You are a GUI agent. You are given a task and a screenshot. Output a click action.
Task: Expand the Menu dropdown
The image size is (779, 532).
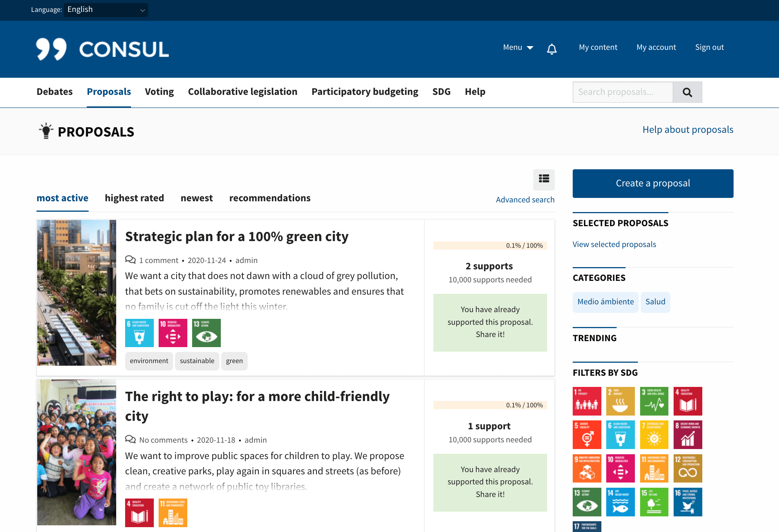[x=518, y=47]
